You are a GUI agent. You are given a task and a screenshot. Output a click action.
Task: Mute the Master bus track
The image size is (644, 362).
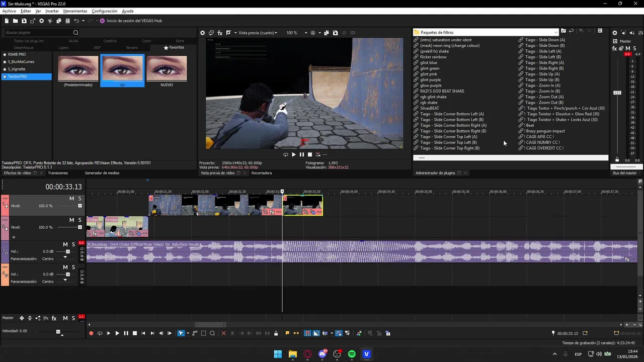[x=65, y=318]
